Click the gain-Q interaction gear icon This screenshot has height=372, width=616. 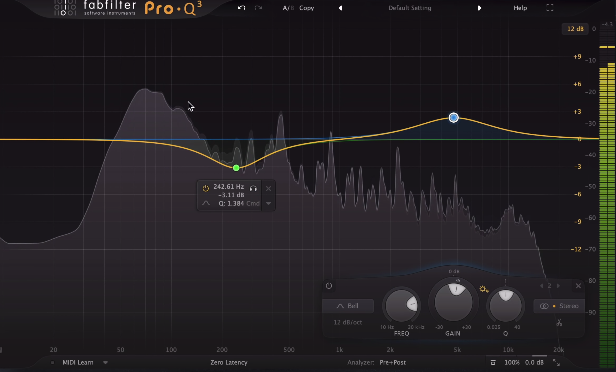[x=484, y=290]
